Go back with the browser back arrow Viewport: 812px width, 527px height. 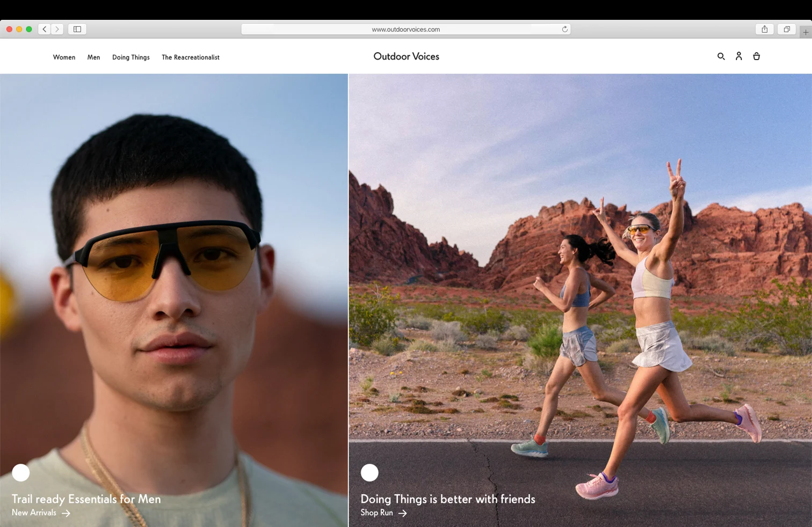(45, 29)
